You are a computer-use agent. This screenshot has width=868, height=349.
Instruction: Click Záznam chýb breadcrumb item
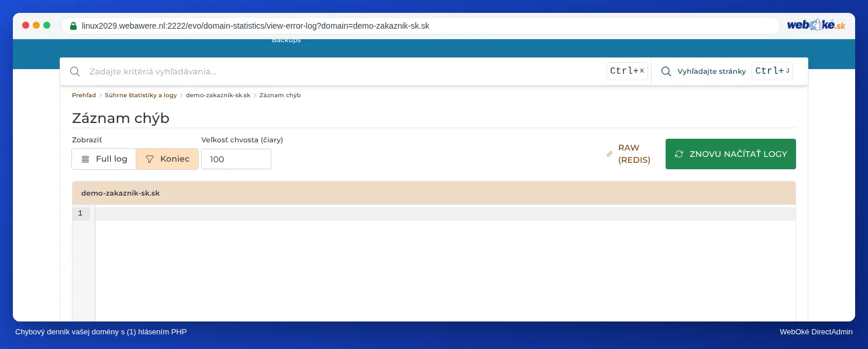click(x=280, y=95)
